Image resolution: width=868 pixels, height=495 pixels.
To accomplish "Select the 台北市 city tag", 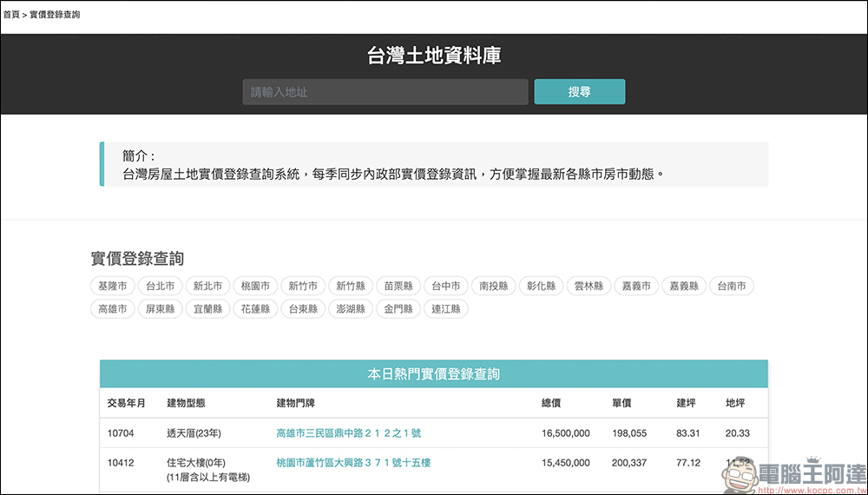I will click(x=161, y=286).
